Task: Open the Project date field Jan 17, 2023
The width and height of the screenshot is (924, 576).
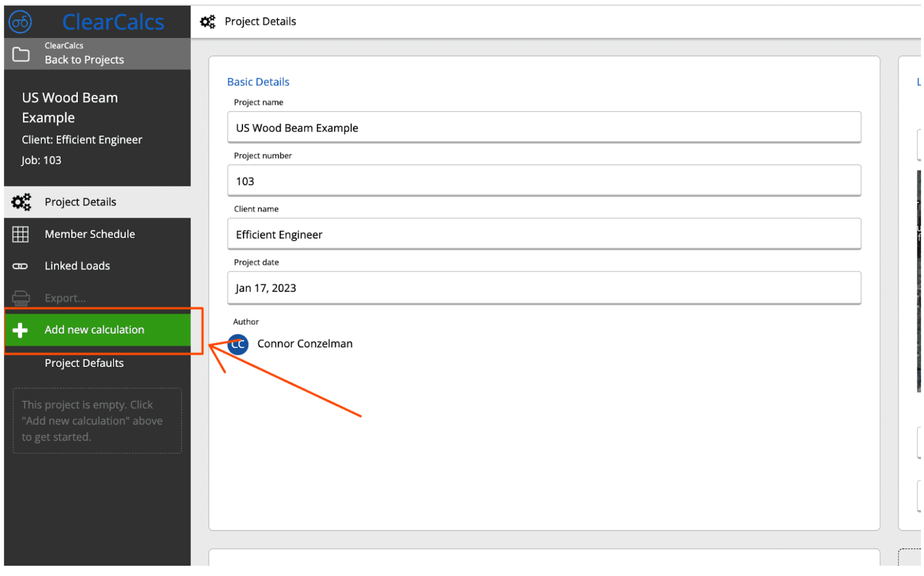Action: coord(544,288)
